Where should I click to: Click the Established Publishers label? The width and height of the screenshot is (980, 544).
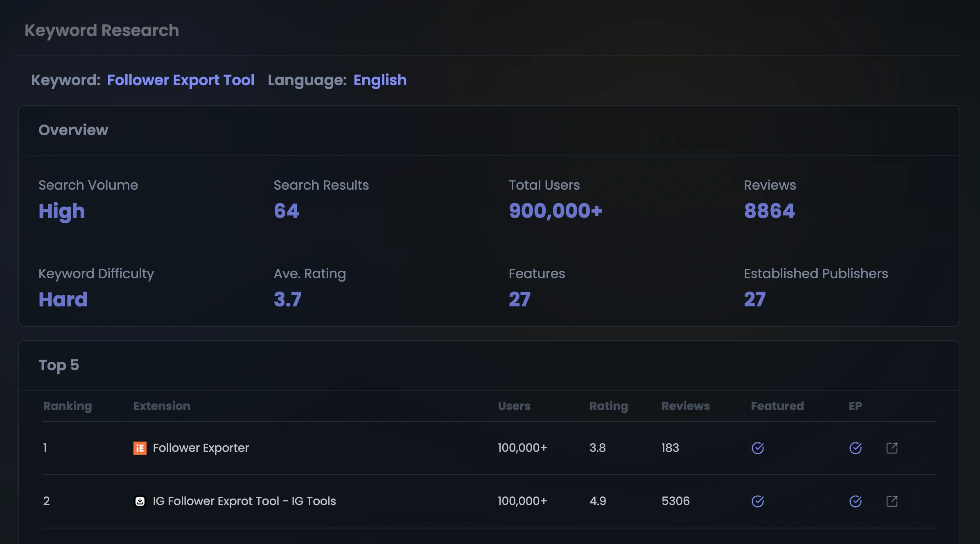tap(816, 274)
